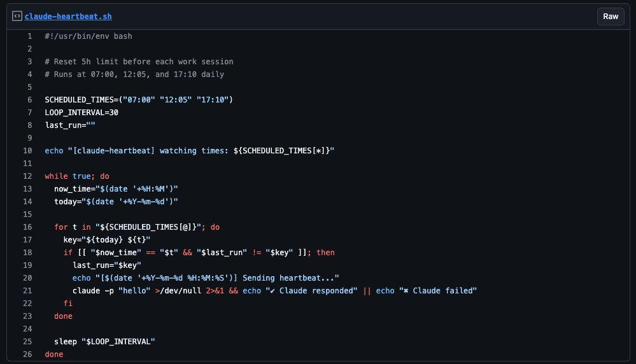The height and width of the screenshot is (364, 636).
Task: Select line number 16
Action: tap(27, 227)
